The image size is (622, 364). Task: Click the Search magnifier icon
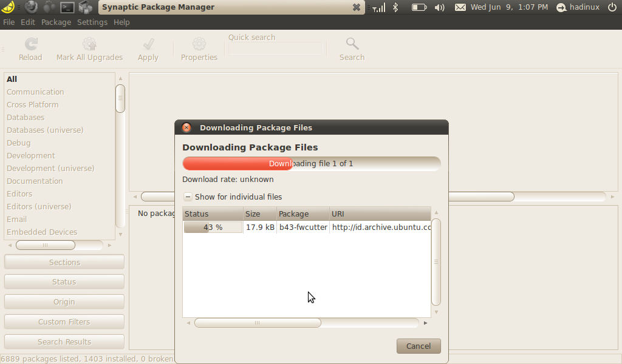(352, 44)
